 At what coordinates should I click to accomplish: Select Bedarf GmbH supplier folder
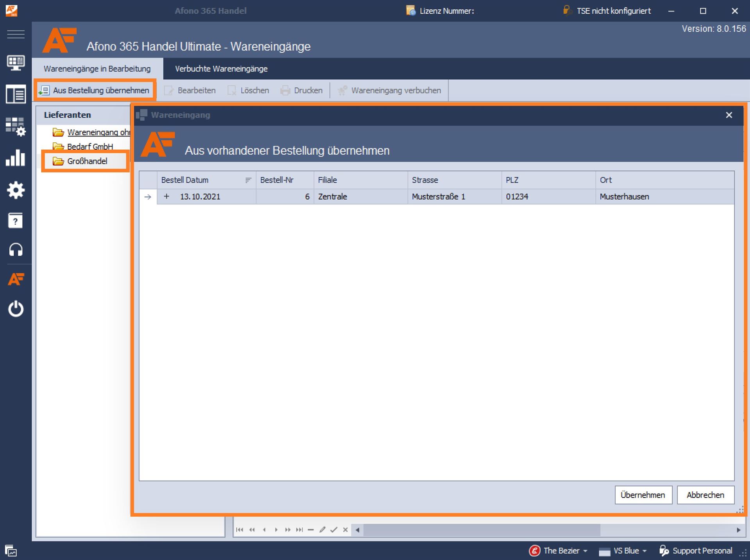pyautogui.click(x=83, y=147)
